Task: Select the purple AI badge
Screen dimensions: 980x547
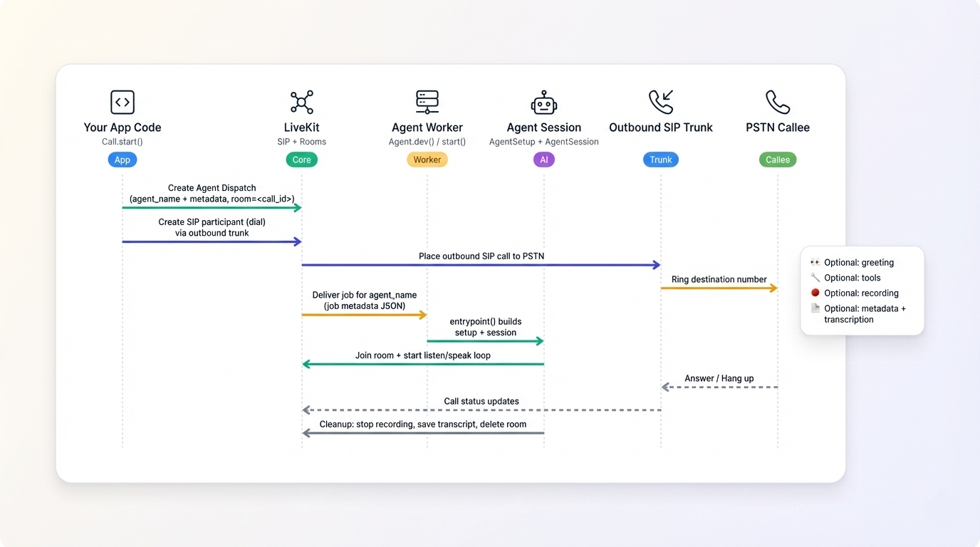Action: point(544,160)
